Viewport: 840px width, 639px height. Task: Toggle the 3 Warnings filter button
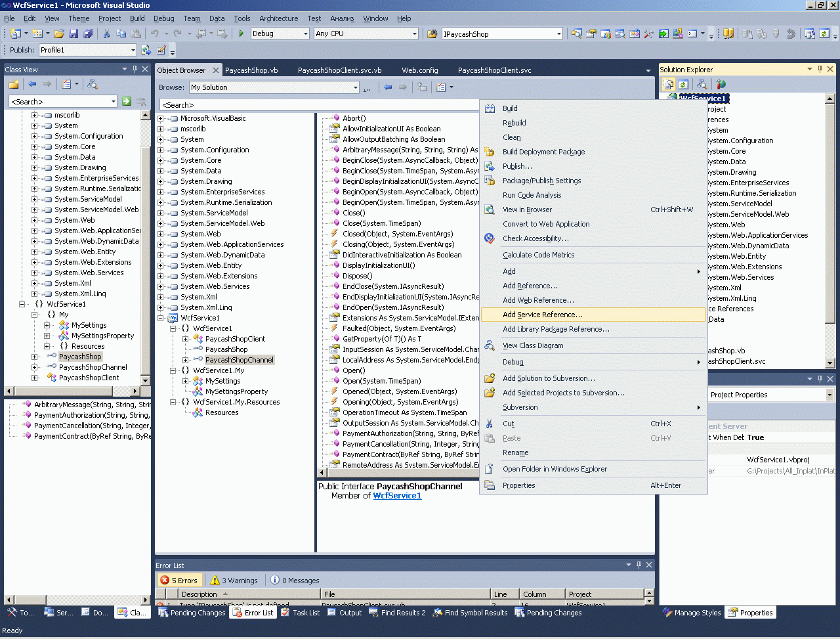pyautogui.click(x=234, y=580)
